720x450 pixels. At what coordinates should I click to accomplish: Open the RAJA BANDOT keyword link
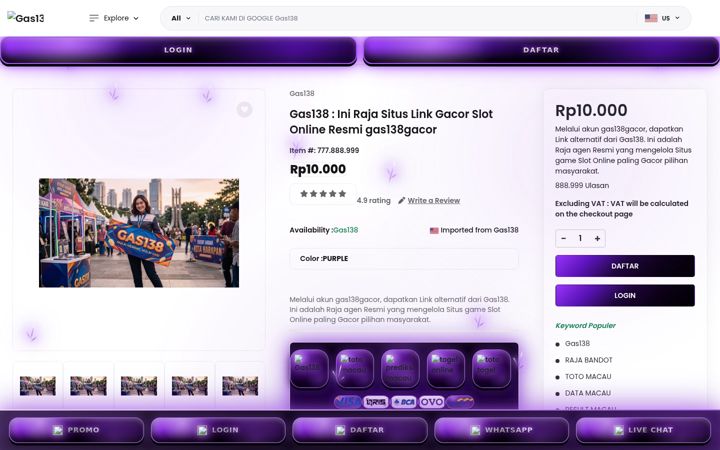click(x=589, y=360)
